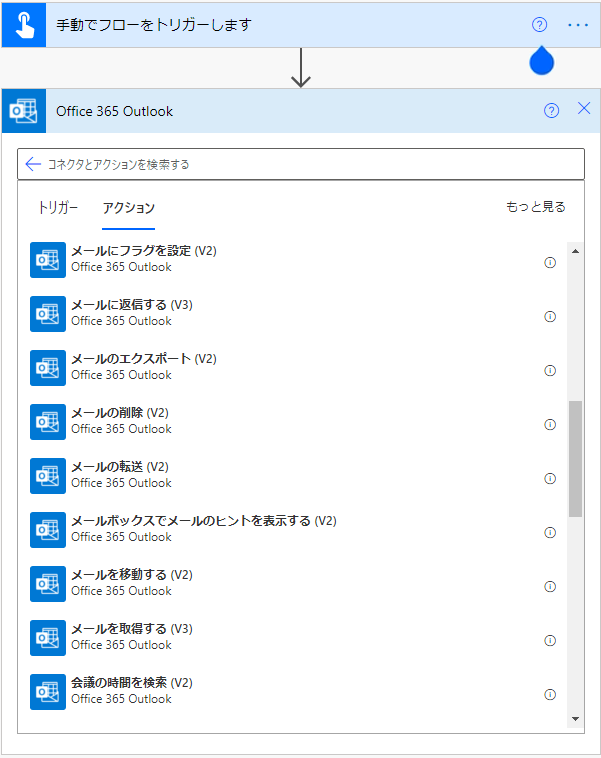Select the メールのエクスポート (V2) action
The width and height of the screenshot is (601, 758).
295,368
